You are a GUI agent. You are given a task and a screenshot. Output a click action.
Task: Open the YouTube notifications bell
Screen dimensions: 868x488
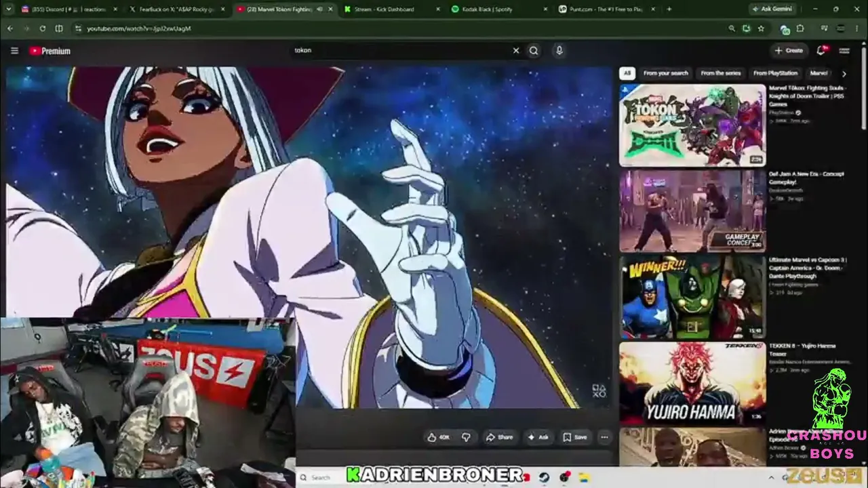click(x=822, y=50)
